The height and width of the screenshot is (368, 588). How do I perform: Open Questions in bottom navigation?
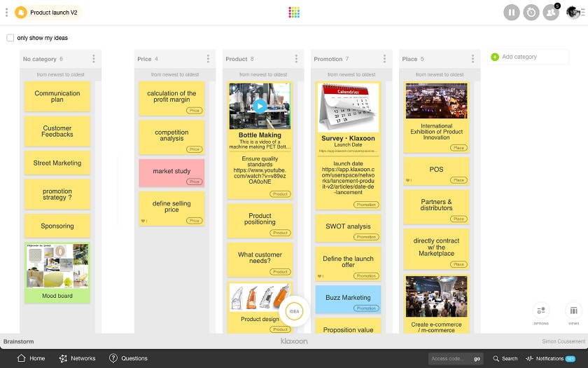[128, 358]
